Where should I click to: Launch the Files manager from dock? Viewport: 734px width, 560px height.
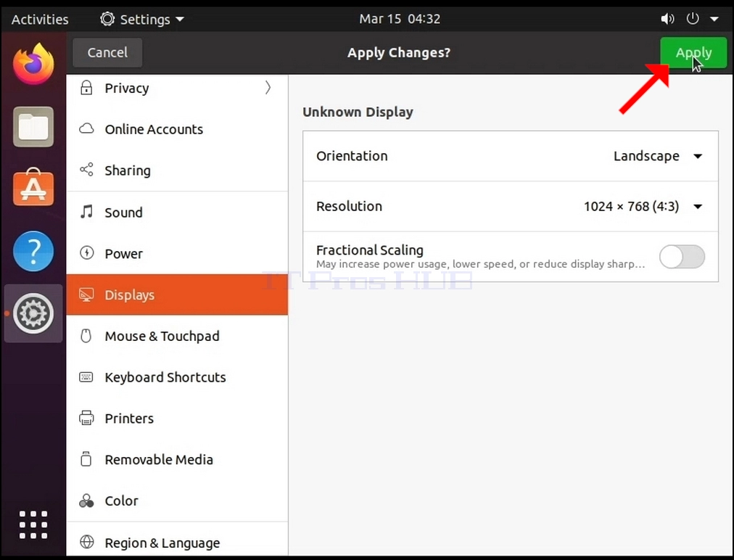click(33, 126)
